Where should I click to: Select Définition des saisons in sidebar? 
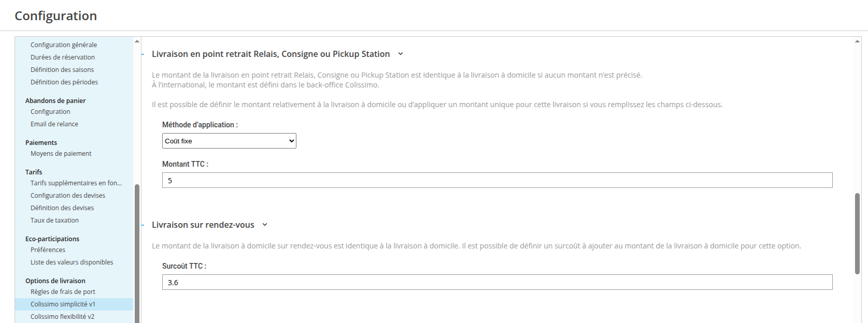point(62,70)
